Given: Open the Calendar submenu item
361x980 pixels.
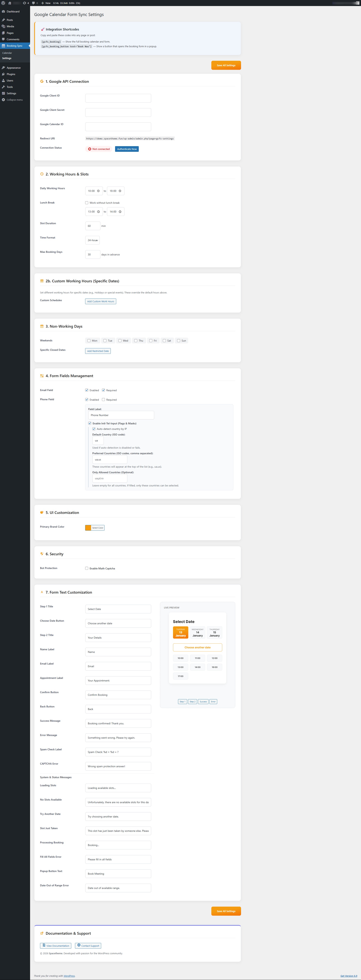Looking at the screenshot, I should (7, 53).
